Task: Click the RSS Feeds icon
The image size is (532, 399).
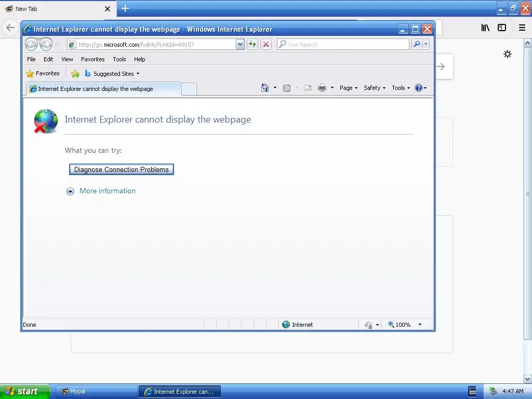Action: click(x=287, y=88)
